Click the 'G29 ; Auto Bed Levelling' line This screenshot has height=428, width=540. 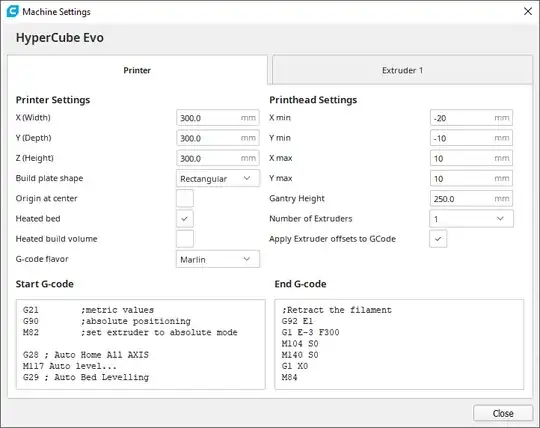coord(86,377)
